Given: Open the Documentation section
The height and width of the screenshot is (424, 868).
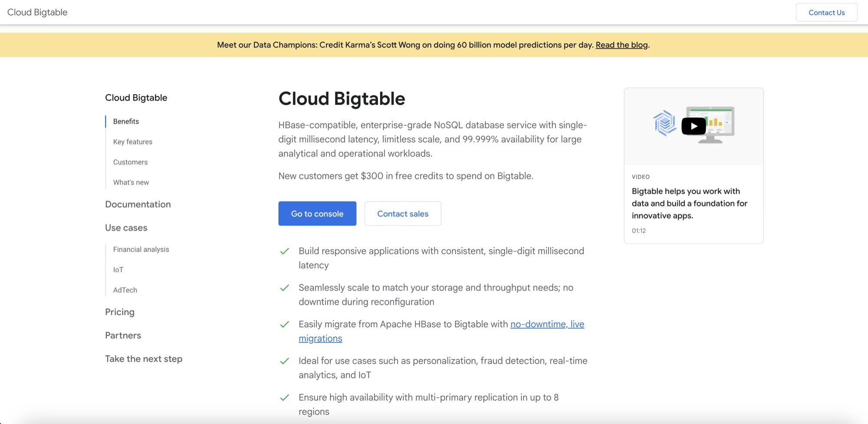Looking at the screenshot, I should pos(138,204).
